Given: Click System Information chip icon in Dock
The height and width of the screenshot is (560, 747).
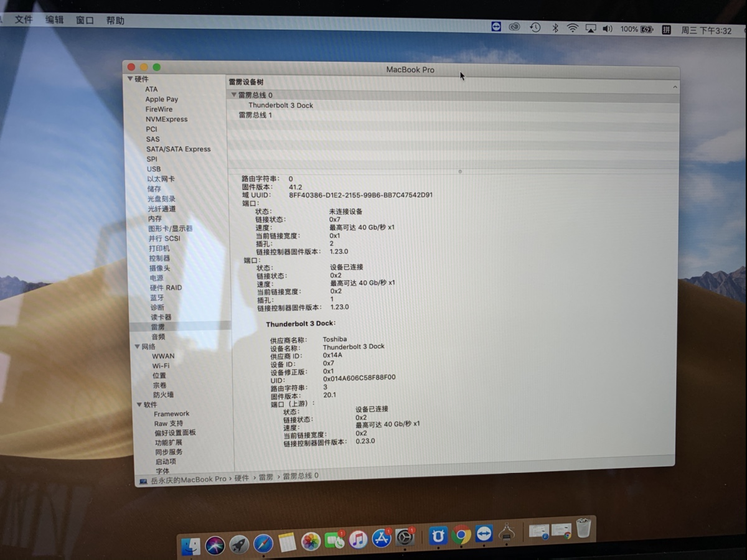Looking at the screenshot, I should [x=506, y=533].
